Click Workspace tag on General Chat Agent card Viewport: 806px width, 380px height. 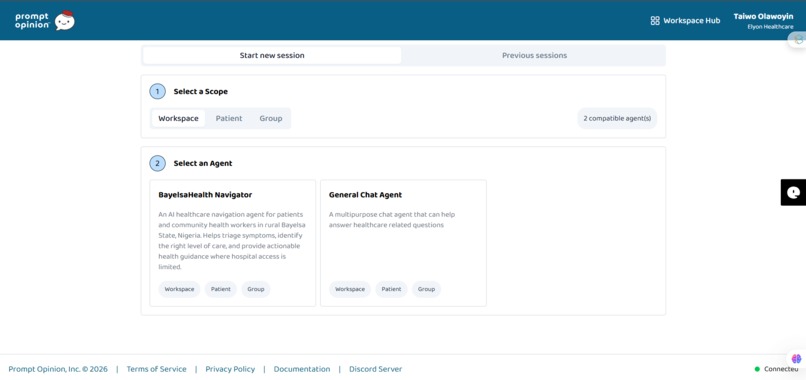[x=350, y=289]
